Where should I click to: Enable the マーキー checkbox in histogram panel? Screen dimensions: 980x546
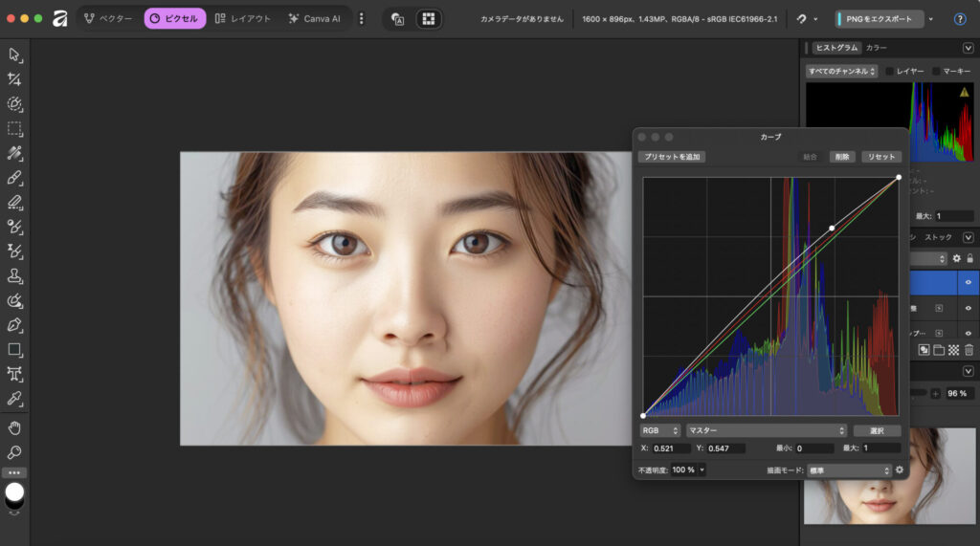coord(937,71)
